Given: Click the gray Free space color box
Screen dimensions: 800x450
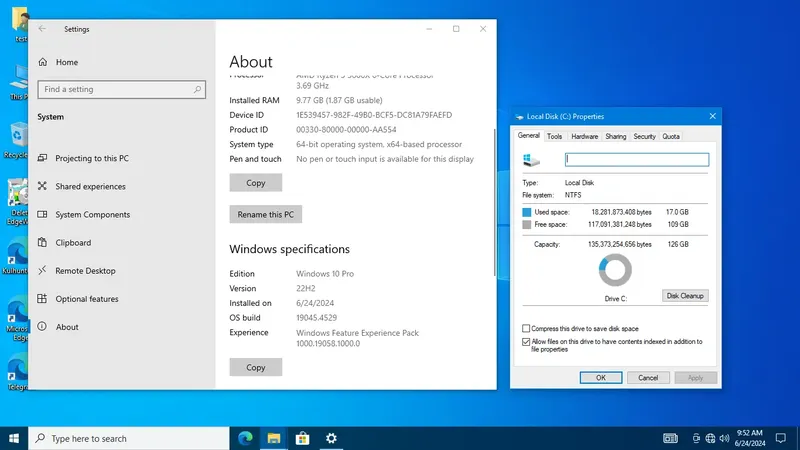Looking at the screenshot, I should pos(527,224).
